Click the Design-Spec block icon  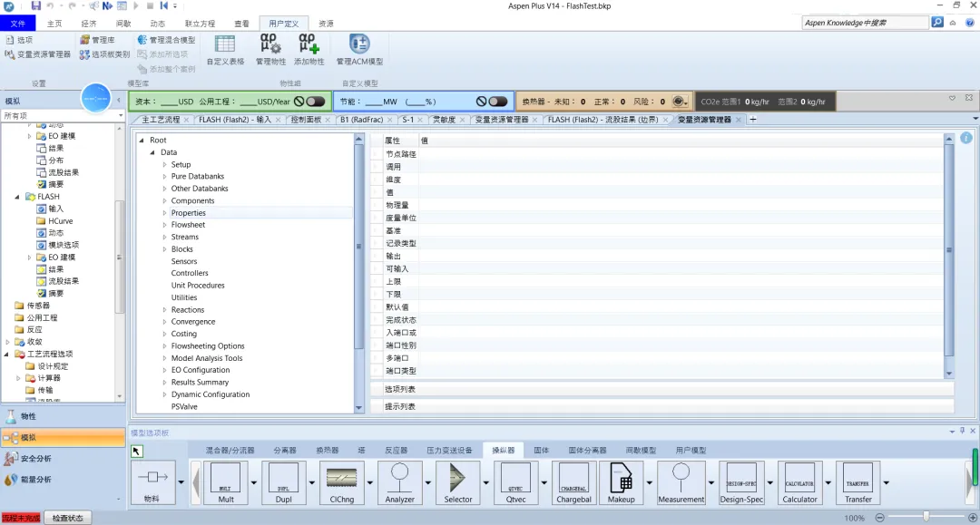point(741,481)
